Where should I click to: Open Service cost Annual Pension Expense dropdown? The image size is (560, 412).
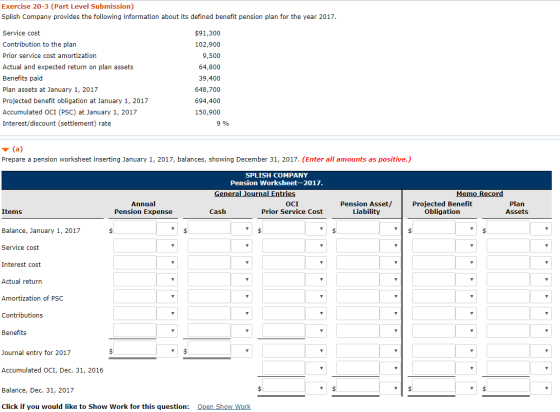(x=167, y=246)
